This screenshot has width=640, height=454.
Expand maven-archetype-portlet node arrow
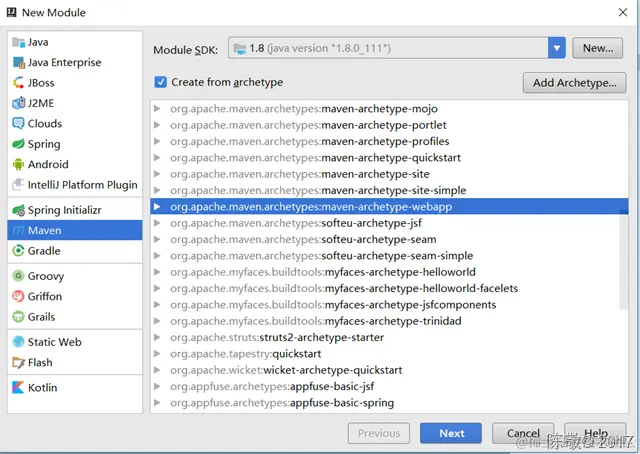(x=157, y=125)
